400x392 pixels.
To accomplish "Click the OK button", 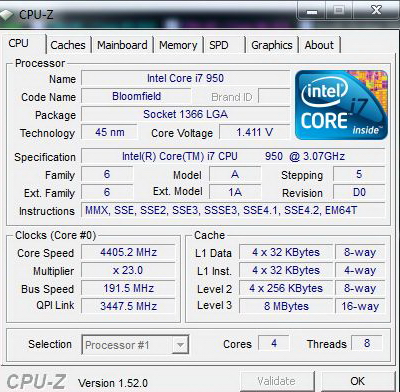I will (358, 381).
